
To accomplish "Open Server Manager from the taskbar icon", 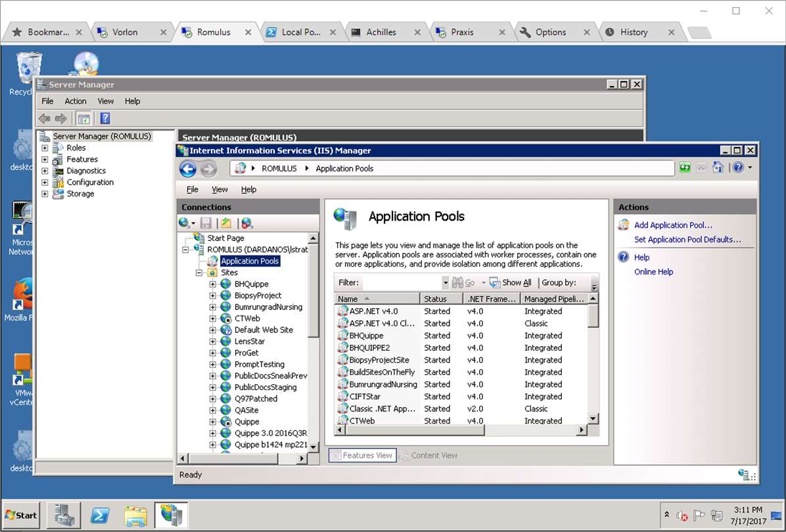I will [64, 515].
